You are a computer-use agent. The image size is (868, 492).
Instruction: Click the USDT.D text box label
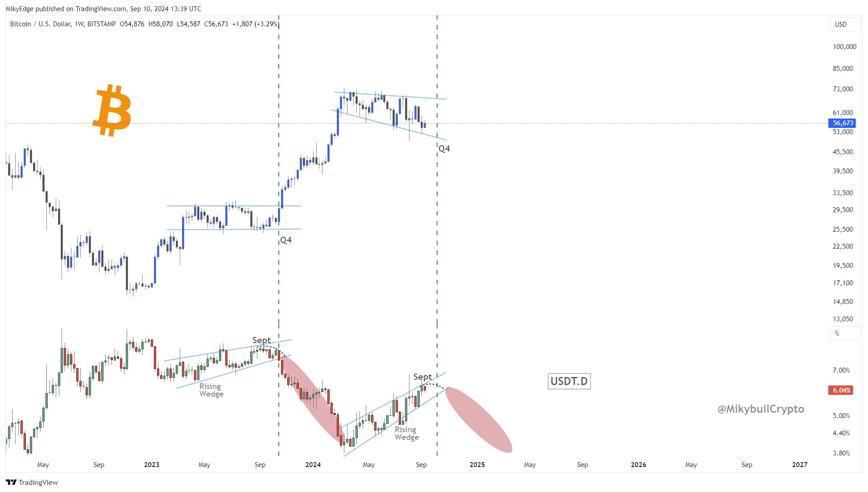click(x=569, y=381)
